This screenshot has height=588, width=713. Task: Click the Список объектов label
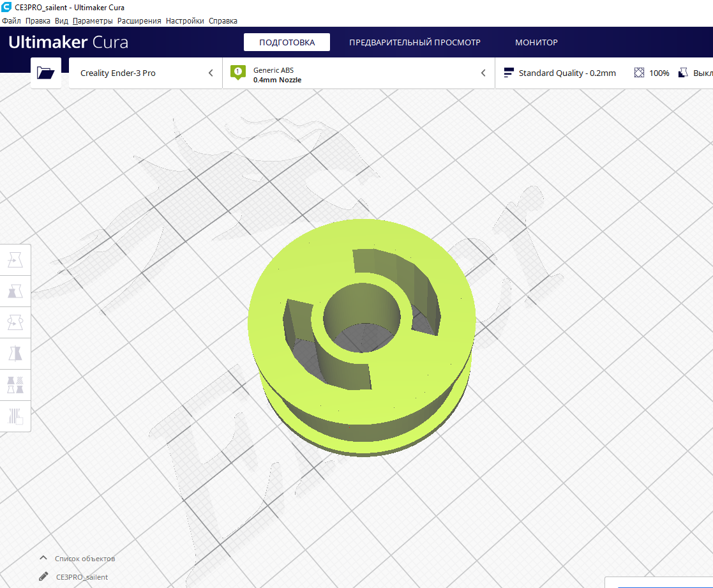point(85,559)
